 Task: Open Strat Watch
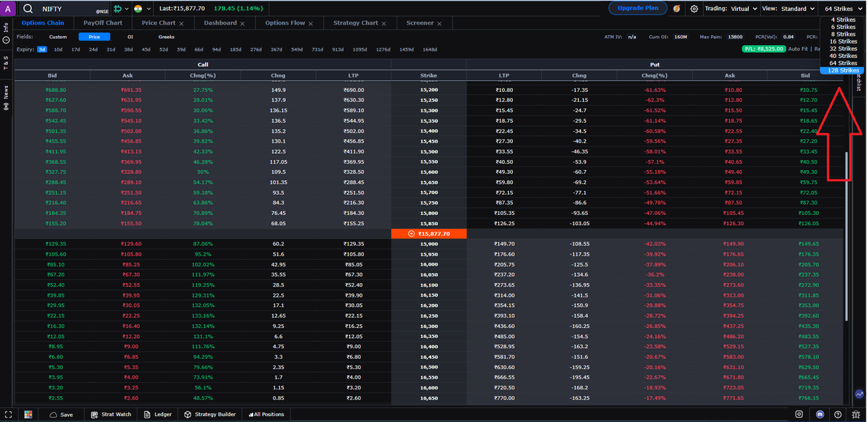(111, 415)
